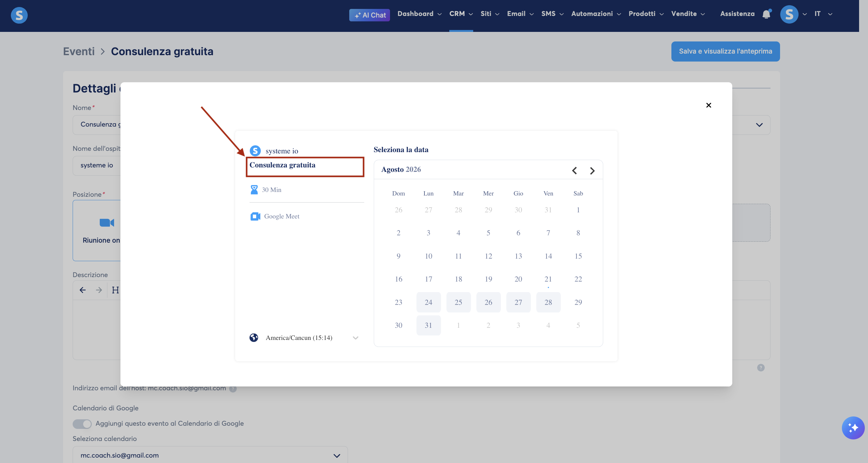The image size is (868, 463).
Task: Expand the America/Cancun timezone dropdown
Action: (x=304, y=338)
